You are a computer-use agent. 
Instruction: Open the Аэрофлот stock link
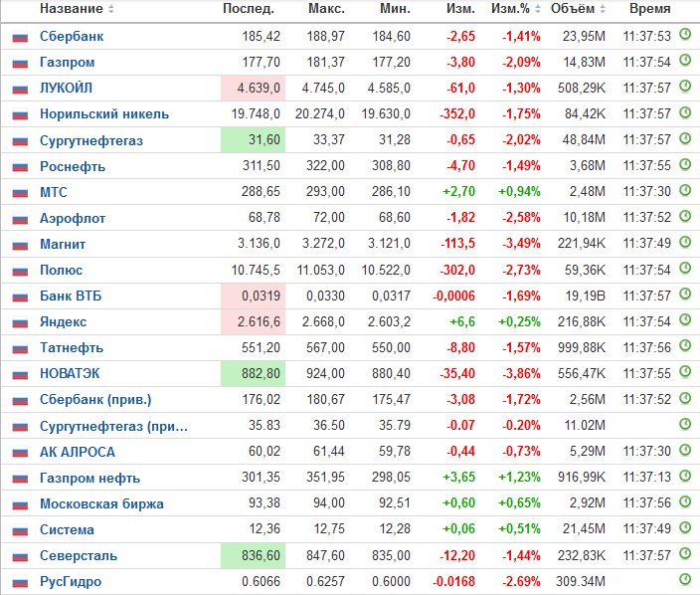coord(73,219)
